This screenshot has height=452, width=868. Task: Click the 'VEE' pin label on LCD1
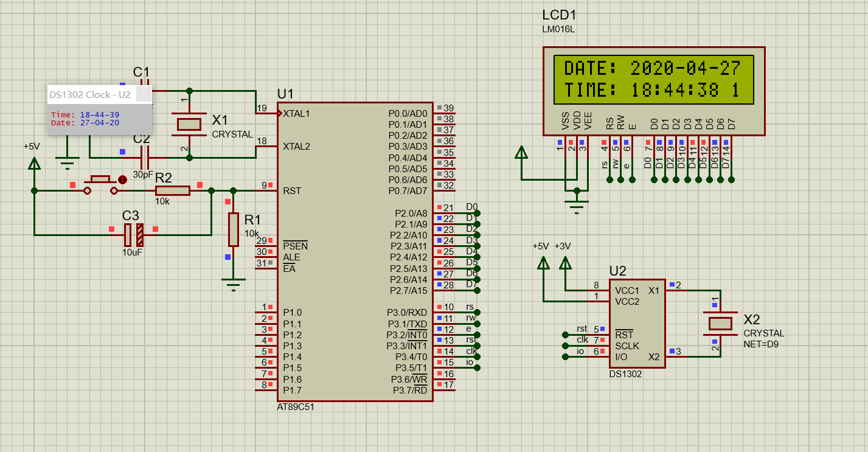(x=588, y=122)
